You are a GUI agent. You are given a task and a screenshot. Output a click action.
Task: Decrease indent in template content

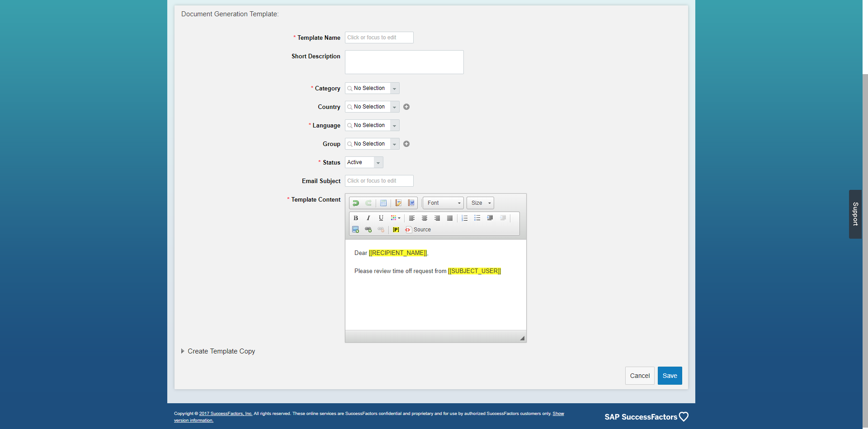[x=503, y=218]
